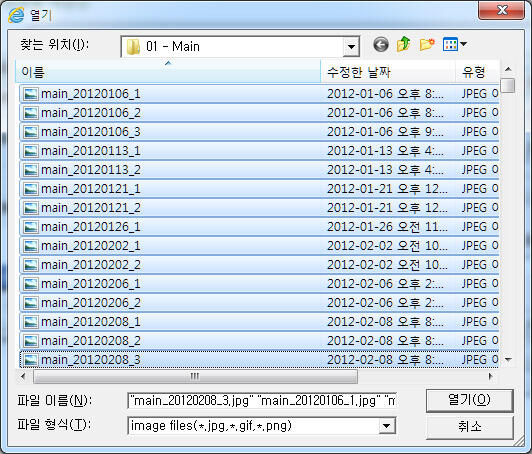The image size is (532, 454).
Task: Click the Internet Explorer icon in the title bar
Action: pyautogui.click(x=16, y=15)
